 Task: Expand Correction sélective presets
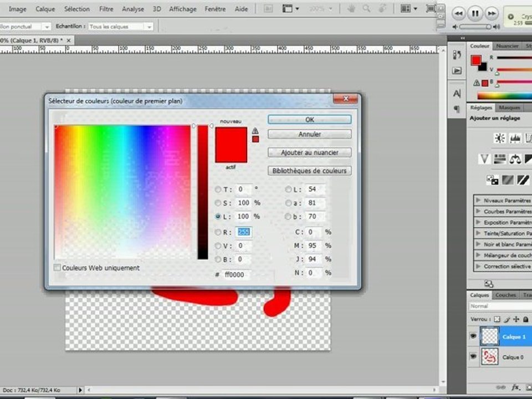tap(478, 266)
